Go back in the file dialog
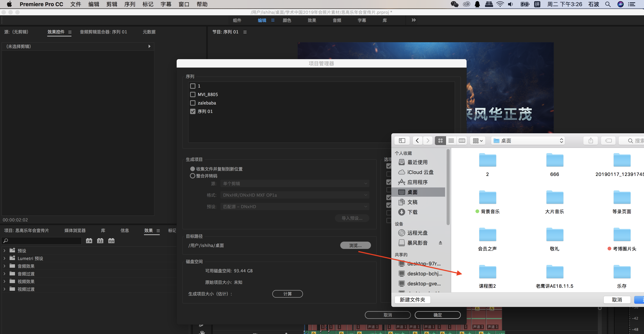 click(417, 141)
